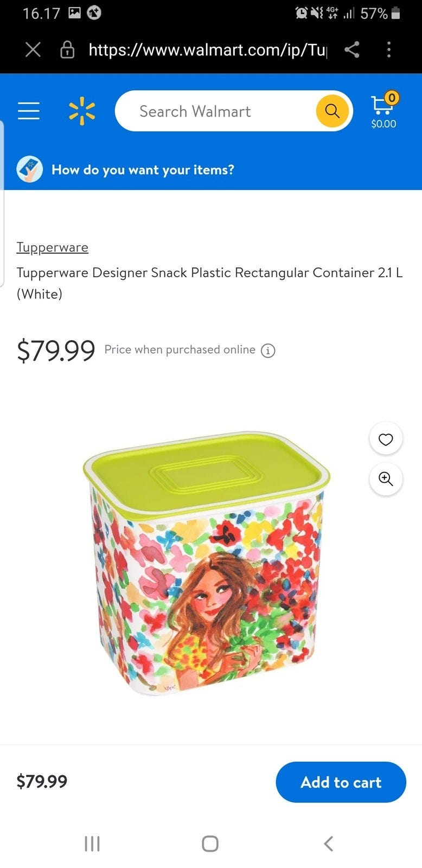
Task: Open the Tupperware brand link
Action: coord(52,247)
